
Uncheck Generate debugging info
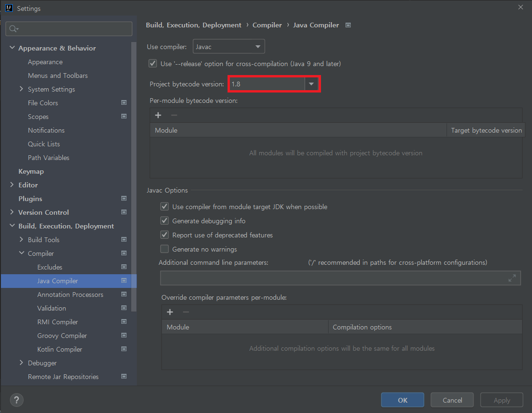(x=165, y=220)
